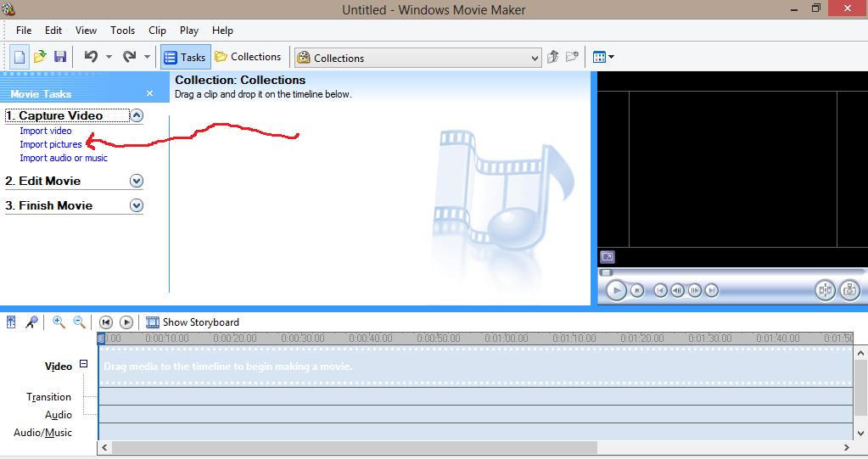This screenshot has height=459, width=868.
Task: Toggle the Tasks pane button
Action: (x=186, y=57)
